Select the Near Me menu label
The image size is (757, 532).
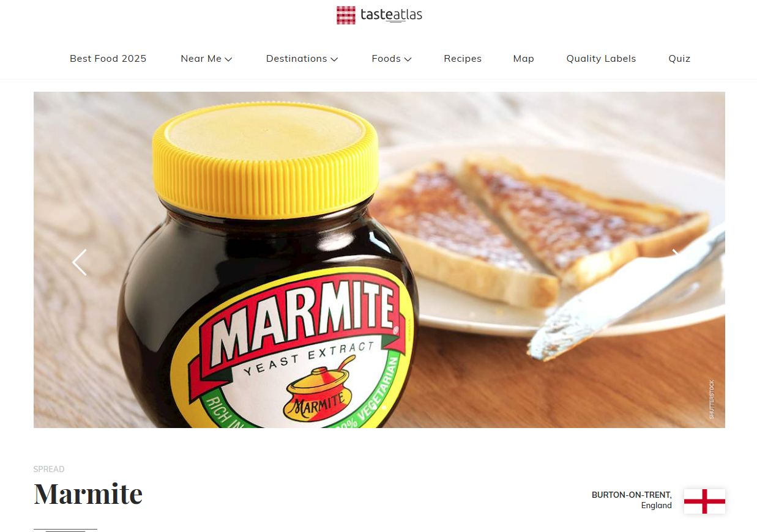point(201,59)
